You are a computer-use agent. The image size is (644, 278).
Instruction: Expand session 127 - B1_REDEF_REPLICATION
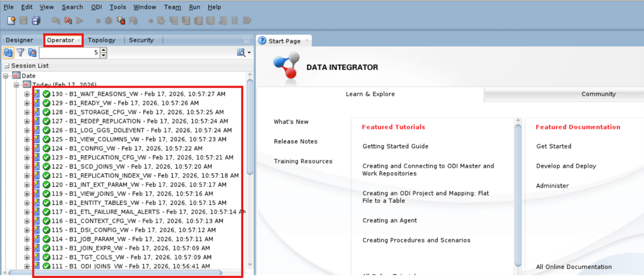pos(27,121)
